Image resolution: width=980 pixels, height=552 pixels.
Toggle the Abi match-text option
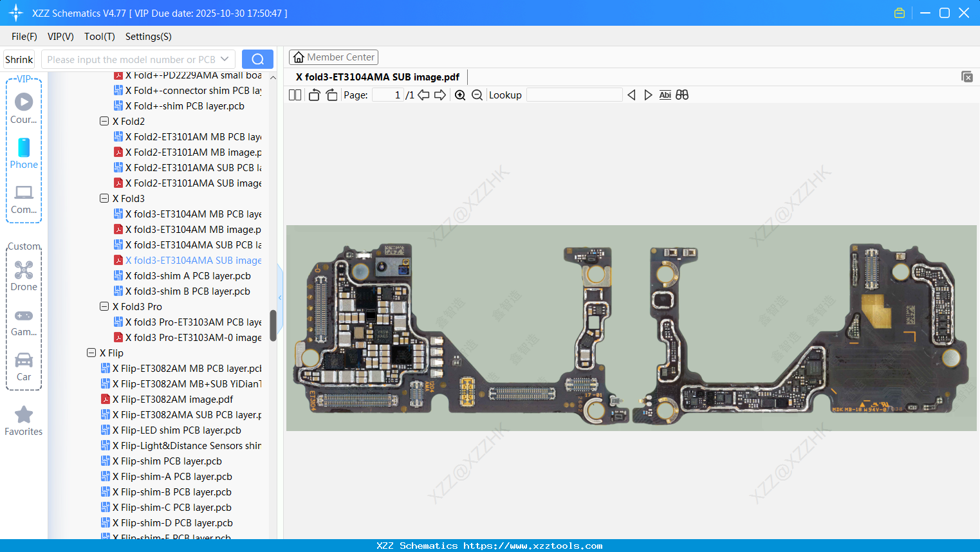pos(665,95)
